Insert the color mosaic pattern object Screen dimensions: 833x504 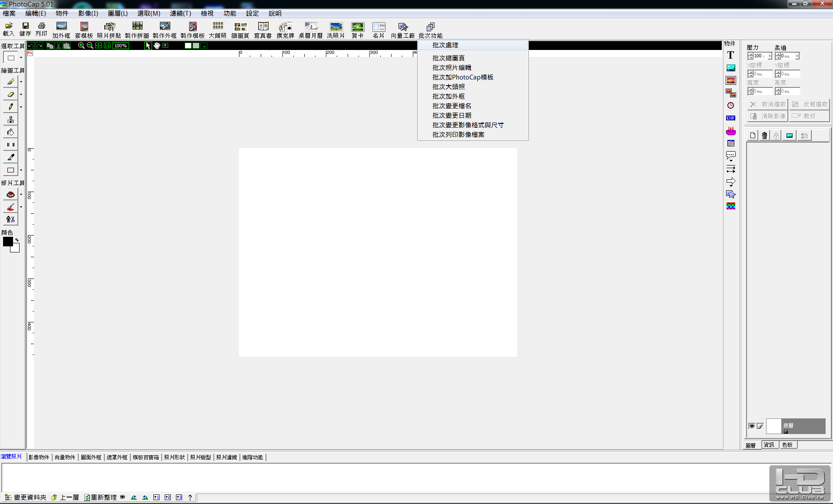click(x=730, y=206)
